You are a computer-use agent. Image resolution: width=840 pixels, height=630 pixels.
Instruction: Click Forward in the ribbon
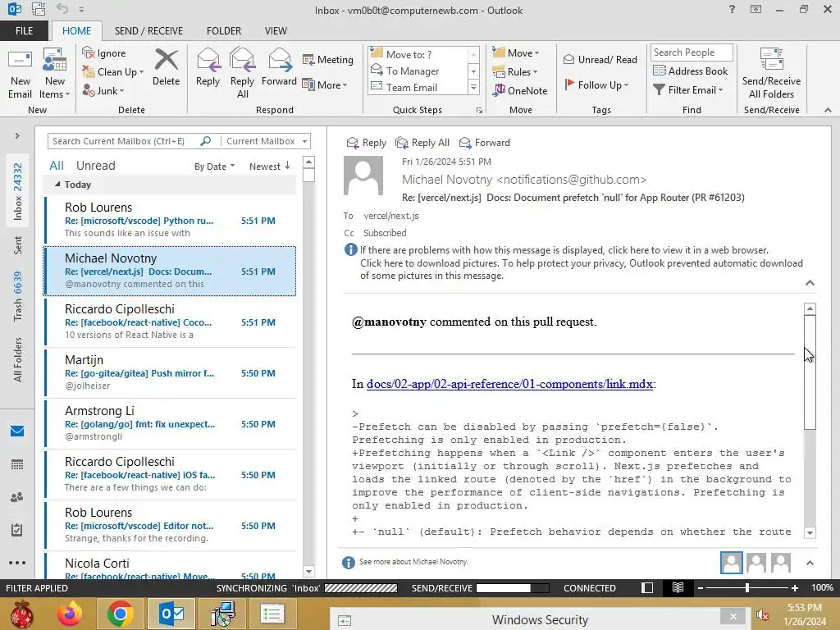[x=279, y=67]
